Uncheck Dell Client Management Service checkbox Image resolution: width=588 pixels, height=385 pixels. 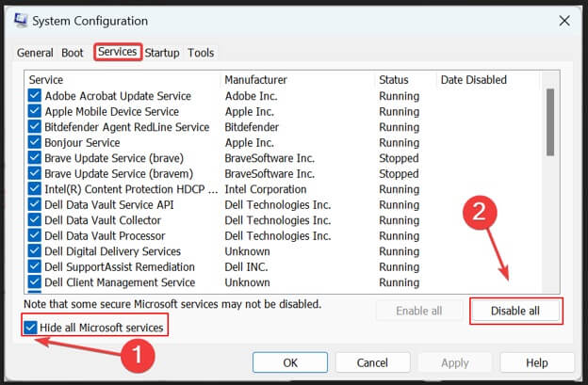(35, 282)
